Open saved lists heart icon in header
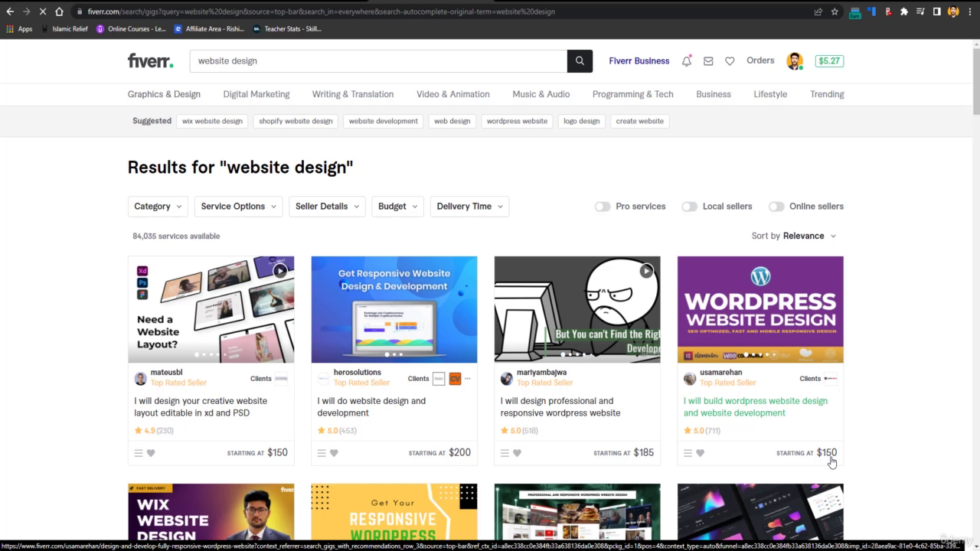This screenshot has width=980, height=551. click(730, 61)
